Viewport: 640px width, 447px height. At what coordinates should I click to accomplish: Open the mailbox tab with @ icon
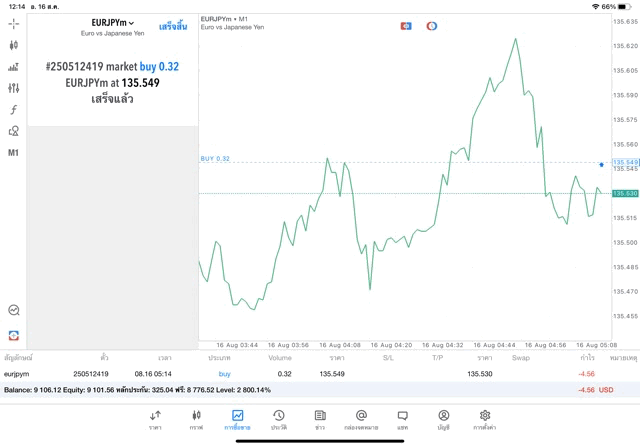(x=361, y=420)
